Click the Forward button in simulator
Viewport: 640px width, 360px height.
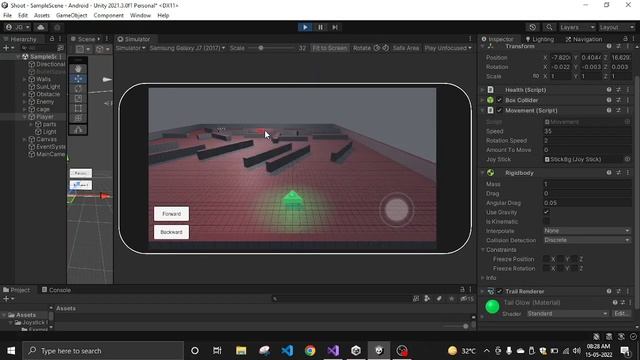(171, 213)
